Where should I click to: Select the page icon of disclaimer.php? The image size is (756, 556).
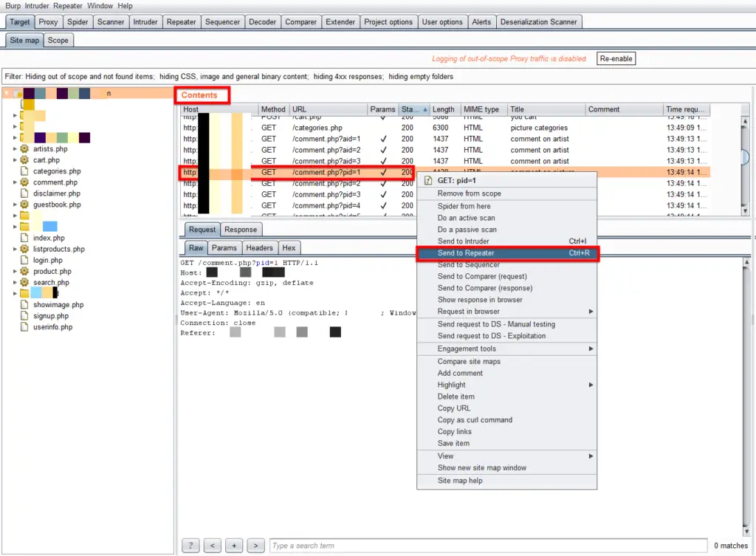(24, 193)
